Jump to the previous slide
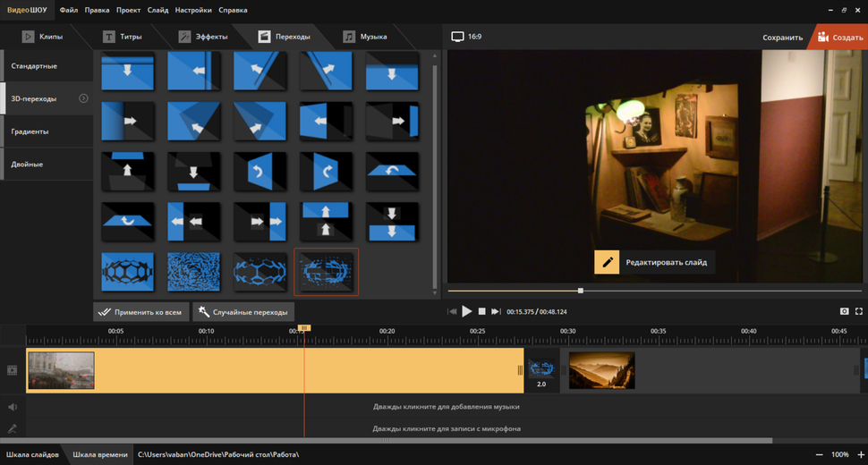Viewport: 868px width, 465px height. [452, 311]
